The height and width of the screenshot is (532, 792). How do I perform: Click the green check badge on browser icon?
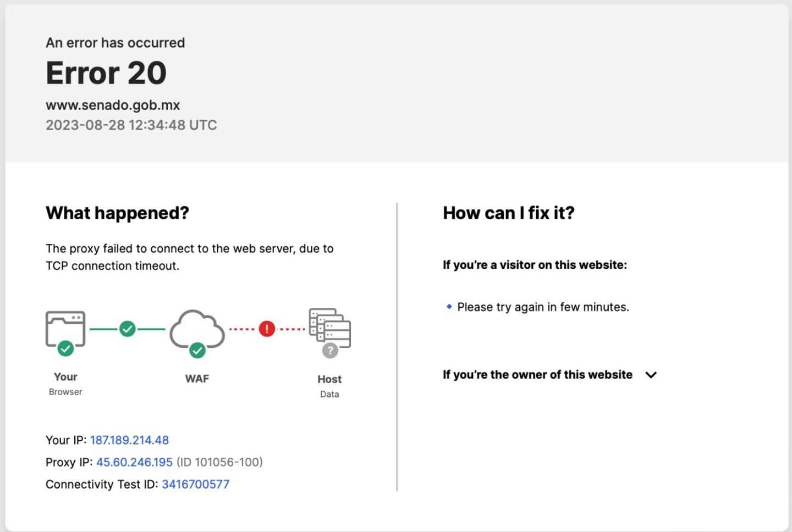coord(65,348)
